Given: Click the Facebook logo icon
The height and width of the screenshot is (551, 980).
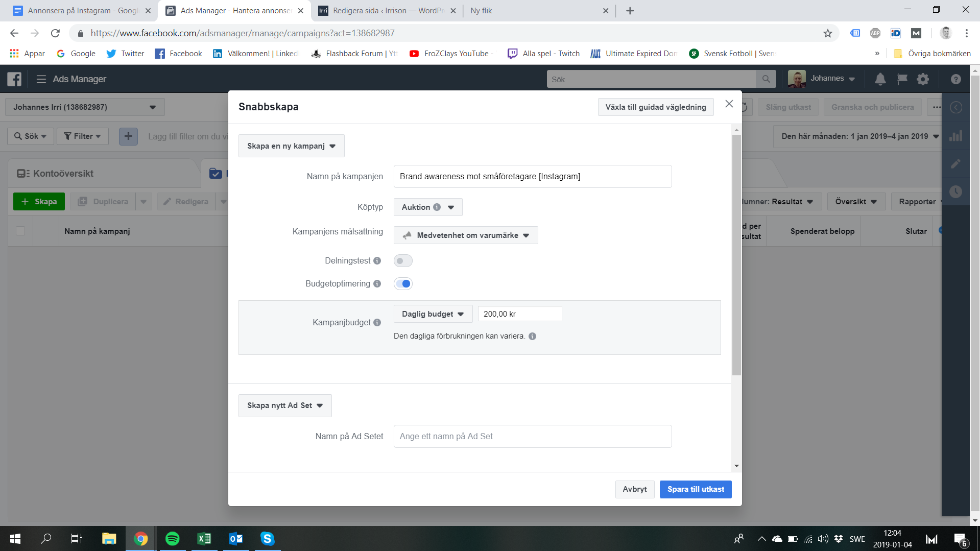Looking at the screenshot, I should [14, 79].
